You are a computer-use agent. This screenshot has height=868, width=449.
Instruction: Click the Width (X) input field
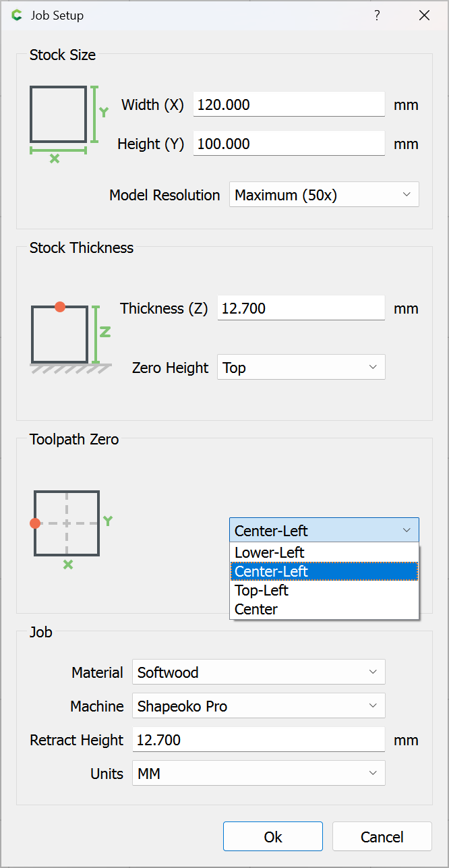(x=289, y=105)
